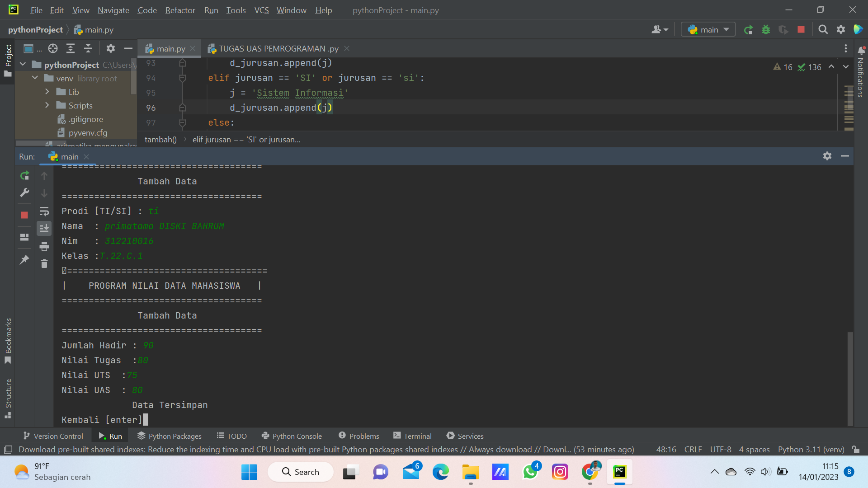Select file from source with crosshair icon
868x488 pixels.
pyautogui.click(x=53, y=48)
